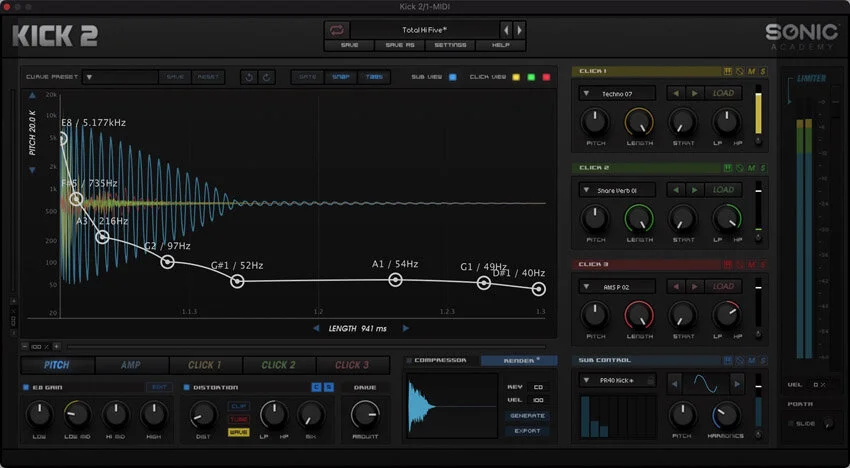Go to next preset beside Total Hi Five
The image size is (850, 468).
tap(519, 30)
